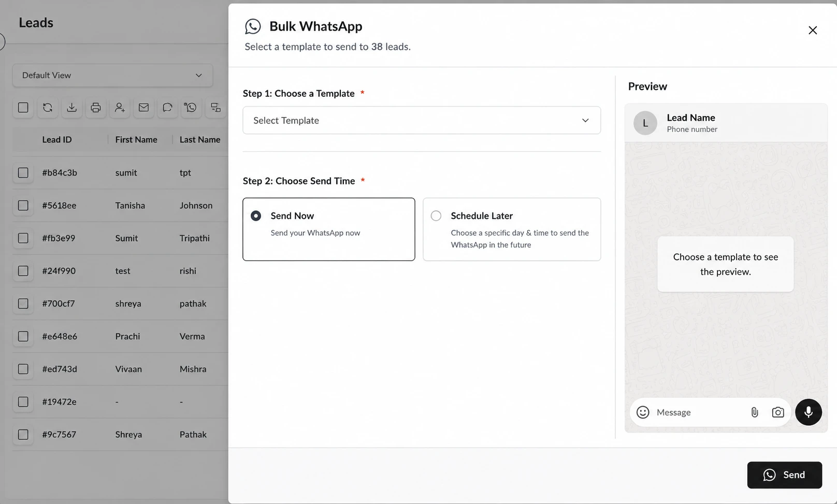Click the download icon in Leads toolbar

[71, 107]
